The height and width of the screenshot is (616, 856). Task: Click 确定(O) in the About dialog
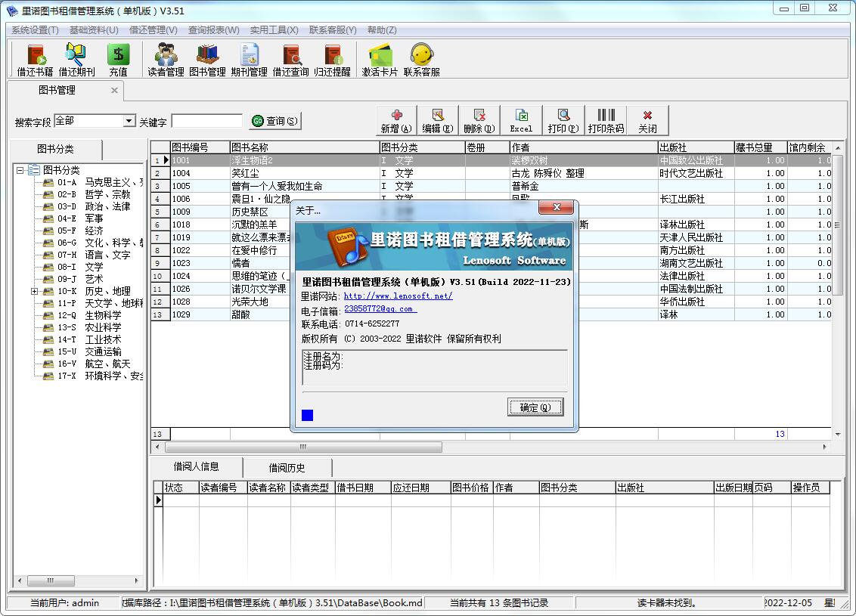click(x=535, y=407)
